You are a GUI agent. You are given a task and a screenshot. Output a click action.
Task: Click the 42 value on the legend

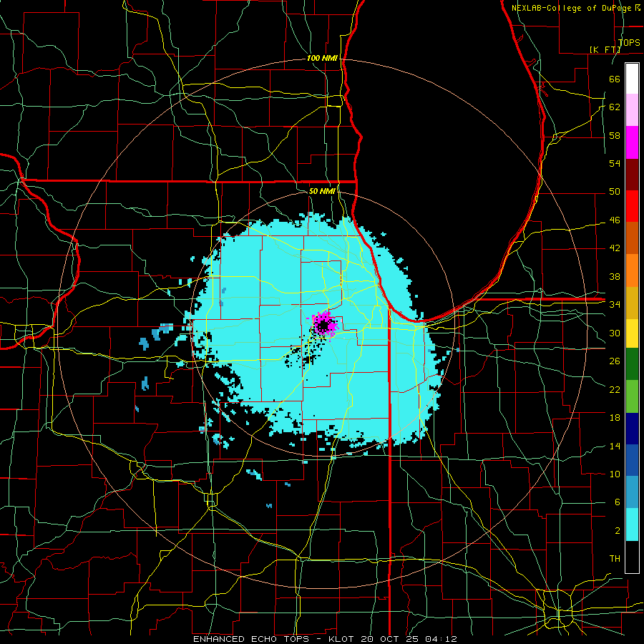pyautogui.click(x=615, y=248)
